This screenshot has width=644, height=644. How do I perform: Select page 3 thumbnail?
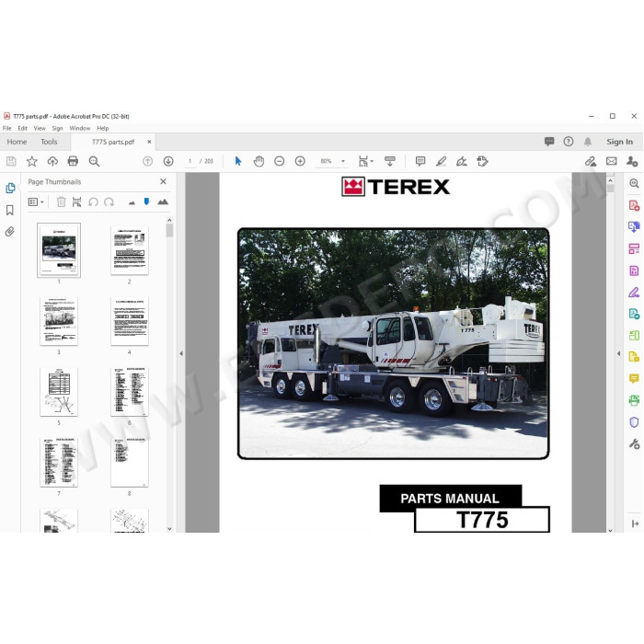59,321
